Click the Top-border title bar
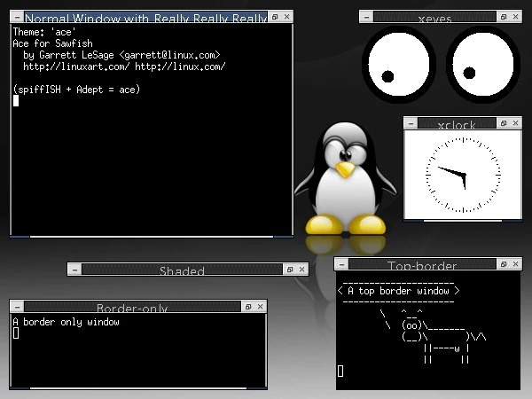The image size is (532, 399). pyautogui.click(x=422, y=264)
